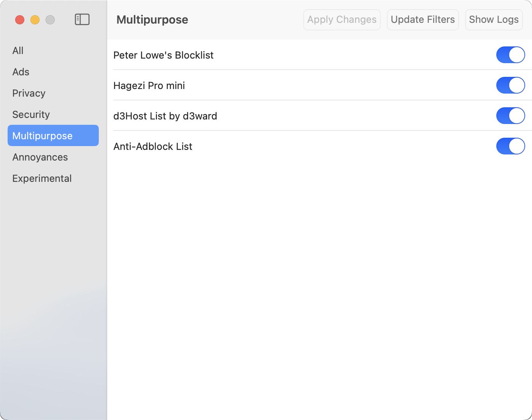The height and width of the screenshot is (420, 532).
Task: Click the Apply Changes button
Action: click(342, 20)
